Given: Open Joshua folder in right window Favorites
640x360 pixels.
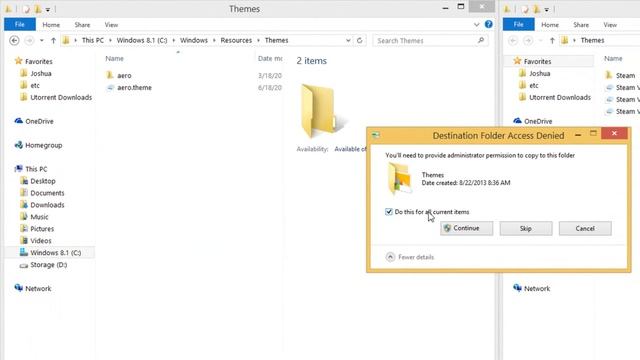Looking at the screenshot, I should coord(540,73).
